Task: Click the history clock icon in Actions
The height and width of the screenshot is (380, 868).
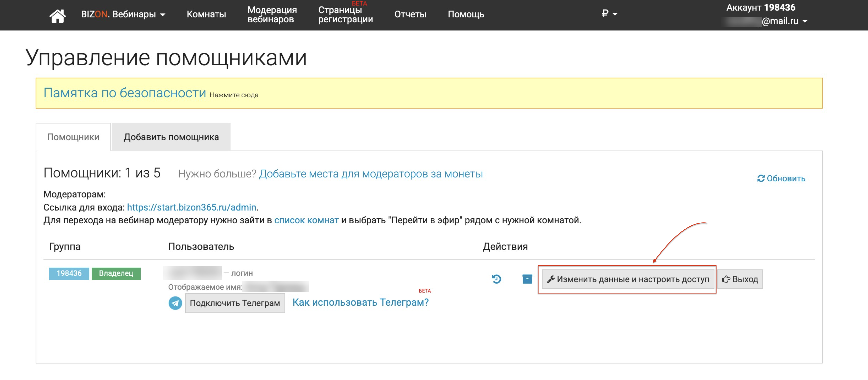Action: pos(496,279)
